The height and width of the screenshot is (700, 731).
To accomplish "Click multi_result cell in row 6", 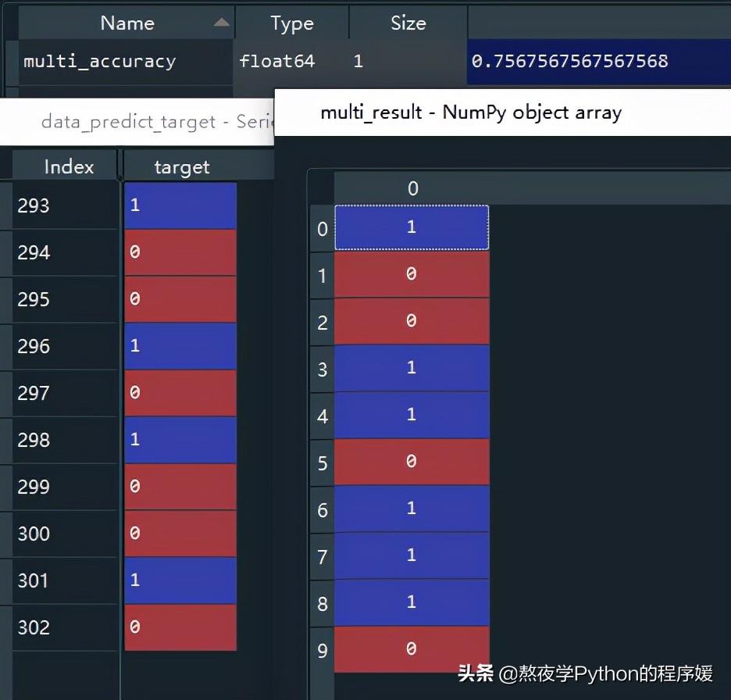I will click(x=412, y=509).
